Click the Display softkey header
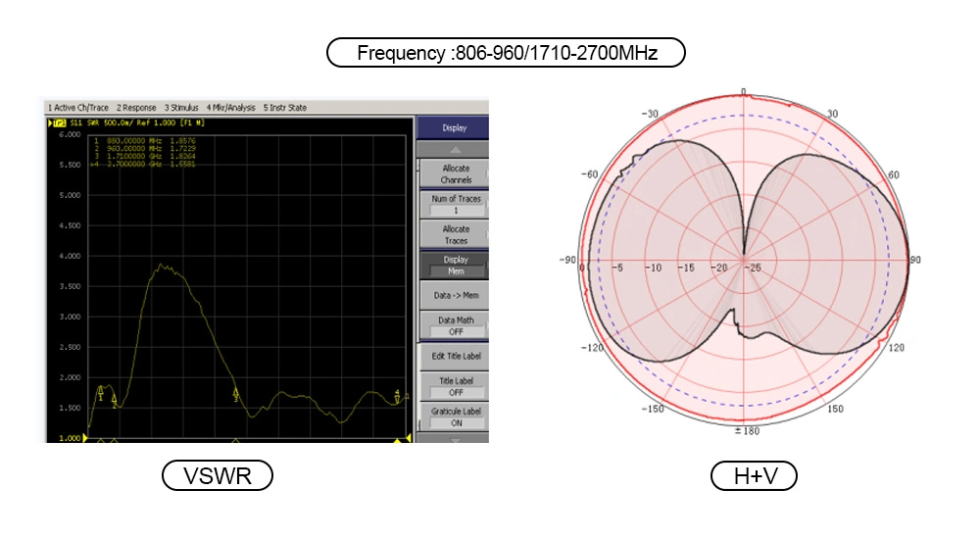This screenshot has height=539, width=980. tap(453, 127)
